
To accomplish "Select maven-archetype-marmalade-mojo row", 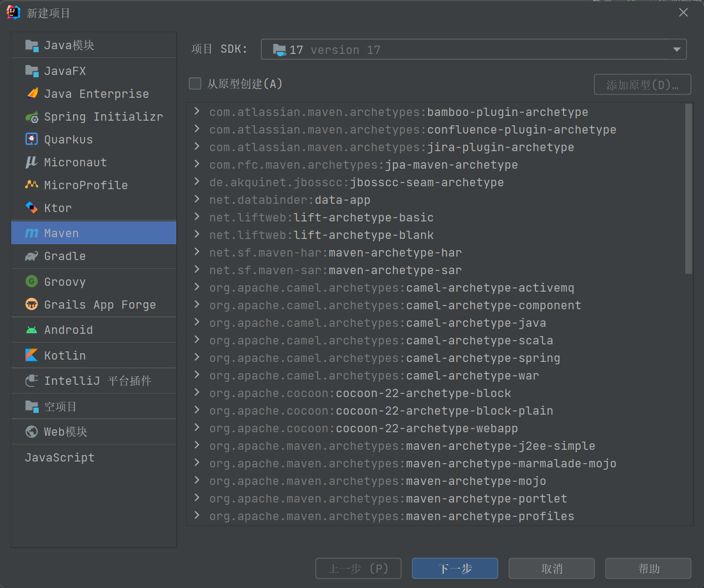I will [x=436, y=463].
